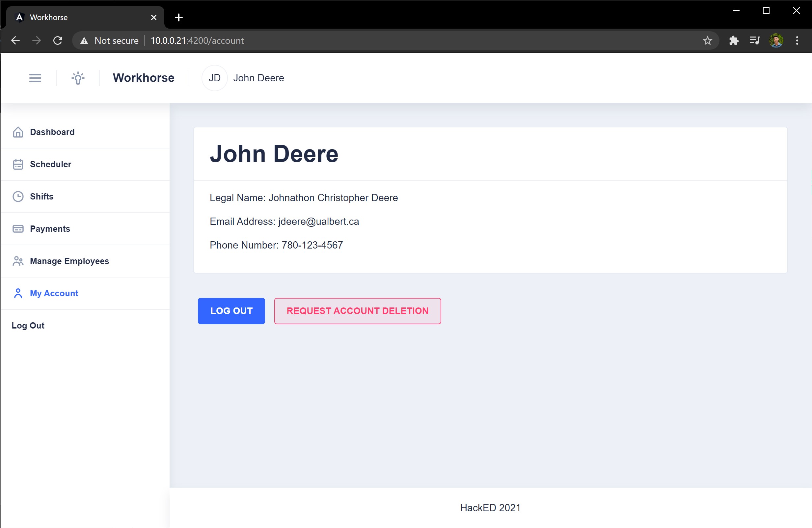Click the My Account person icon
Viewport: 812px width, 528px height.
[x=18, y=293]
